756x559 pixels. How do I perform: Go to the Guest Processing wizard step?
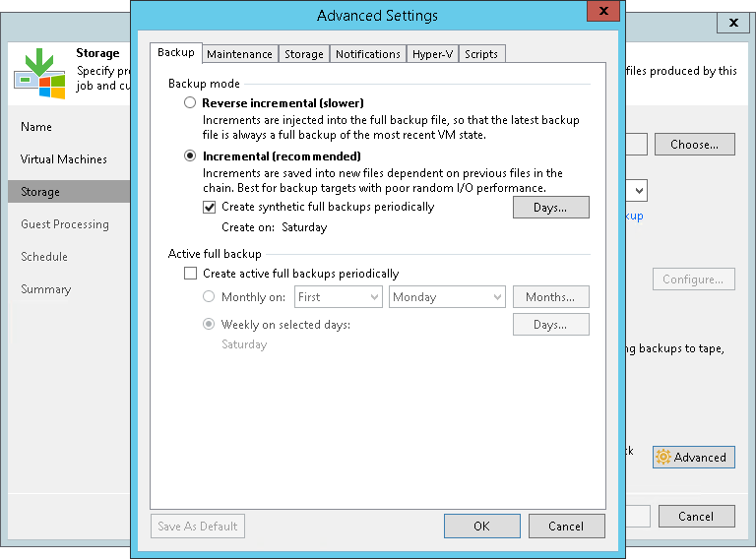65,224
